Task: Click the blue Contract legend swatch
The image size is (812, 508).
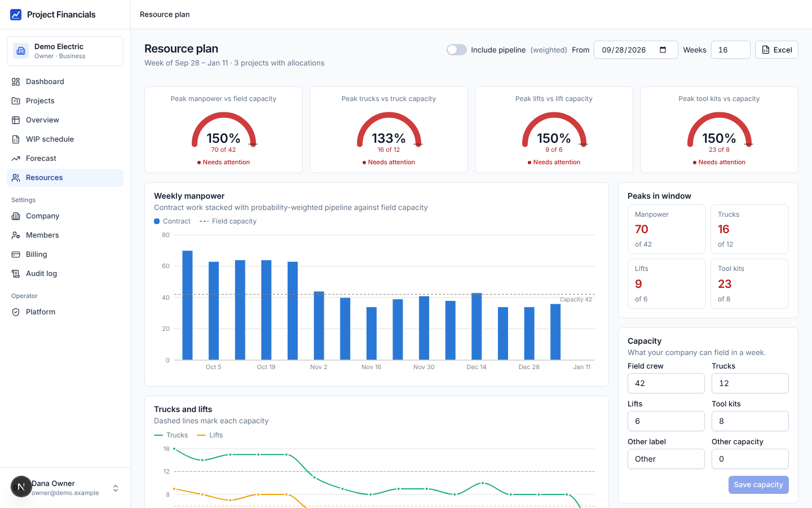Action: point(157,221)
